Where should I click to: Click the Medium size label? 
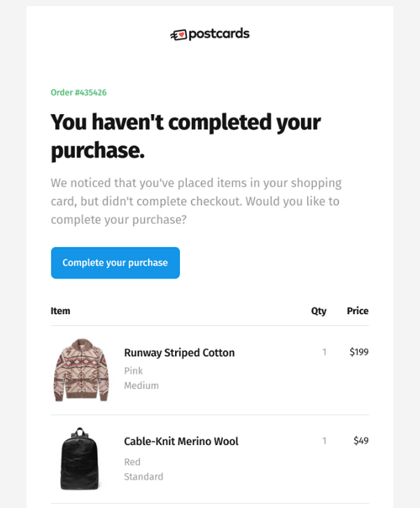click(141, 386)
